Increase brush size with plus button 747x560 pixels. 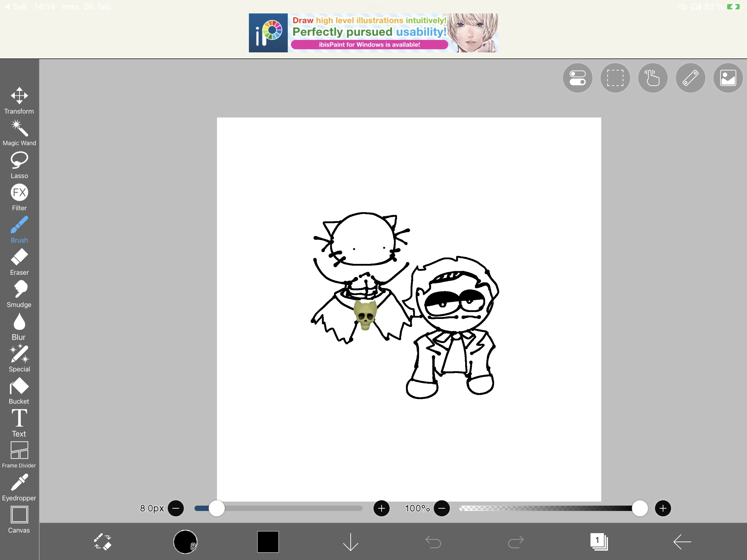pos(382,508)
